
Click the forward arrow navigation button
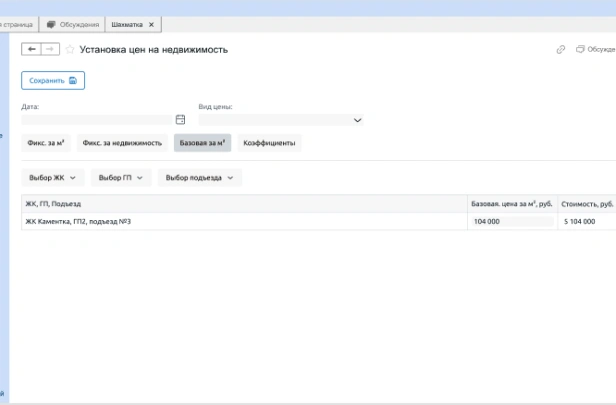tap(50, 49)
